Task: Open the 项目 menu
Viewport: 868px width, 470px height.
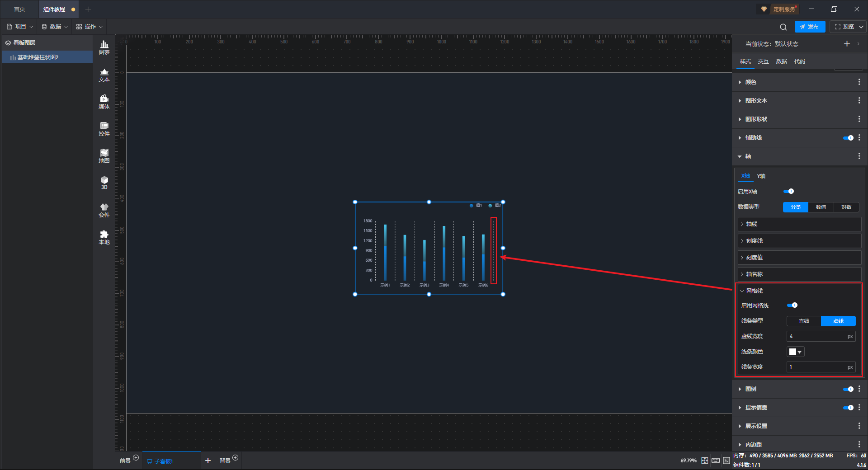Action: [x=20, y=27]
